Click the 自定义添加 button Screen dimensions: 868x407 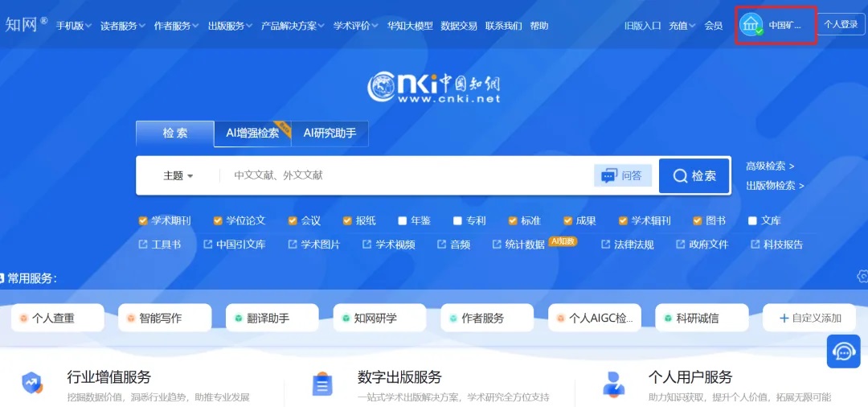(810, 318)
